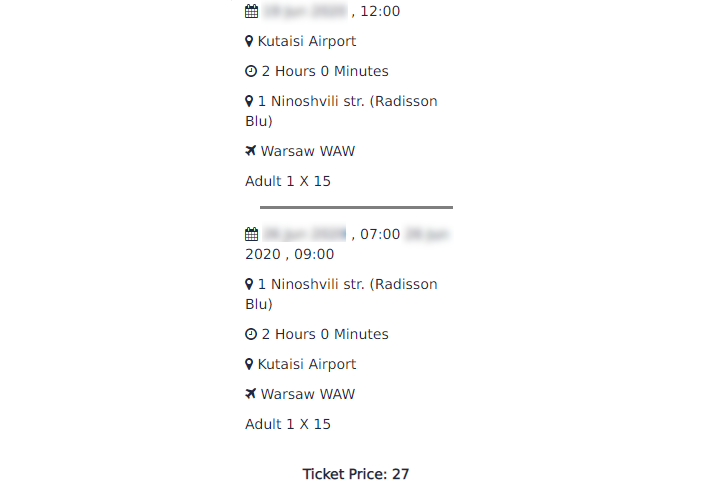The width and height of the screenshot is (710, 487).
Task: Select the 12:00 departure time text
Action: pyautogui.click(x=380, y=11)
